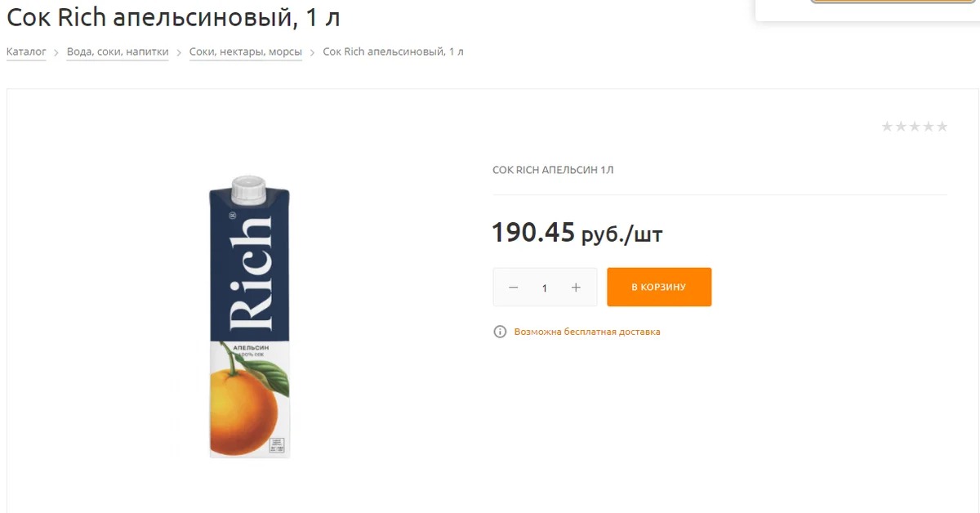Click the chevron after Соки, нектары, морсы
Image resolution: width=980 pixels, height=513 pixels.
(313, 52)
